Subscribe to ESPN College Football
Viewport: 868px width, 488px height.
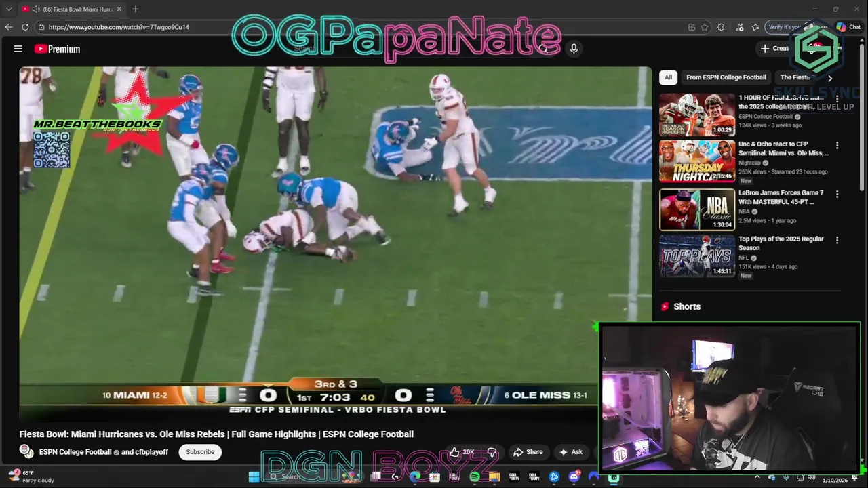coord(200,452)
